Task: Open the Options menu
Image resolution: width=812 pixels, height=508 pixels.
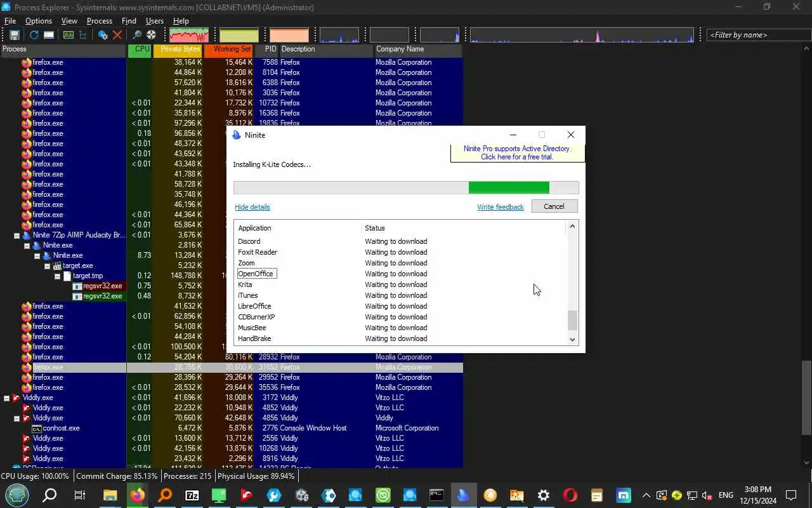Action: pos(39,21)
